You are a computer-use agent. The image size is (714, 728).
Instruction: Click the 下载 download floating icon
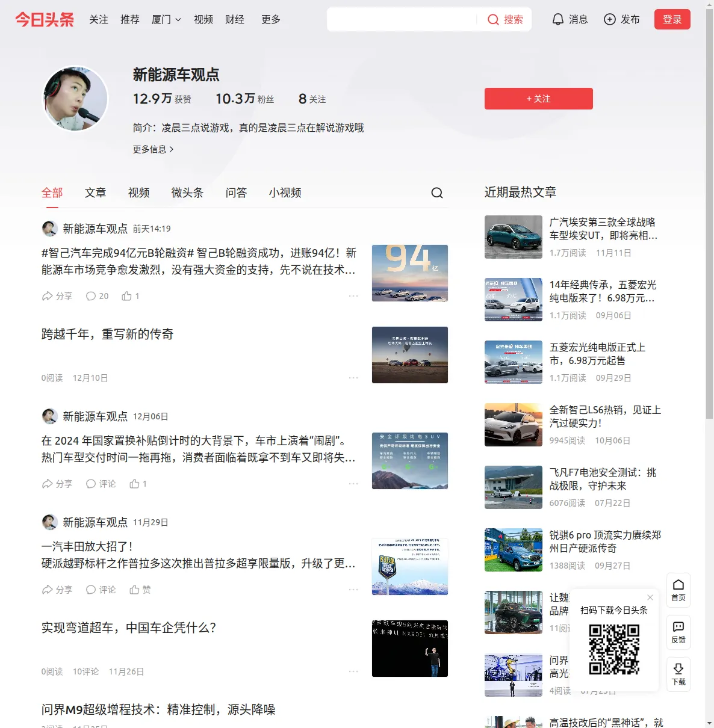point(678,674)
